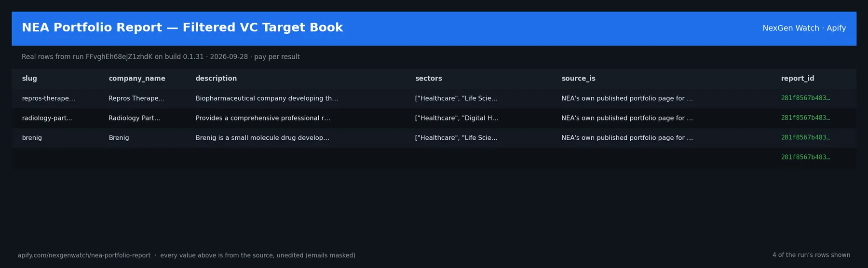The width and height of the screenshot is (868, 268).
Task: Click the run info subtitle starting 'Real rows from run'
Action: [161, 57]
